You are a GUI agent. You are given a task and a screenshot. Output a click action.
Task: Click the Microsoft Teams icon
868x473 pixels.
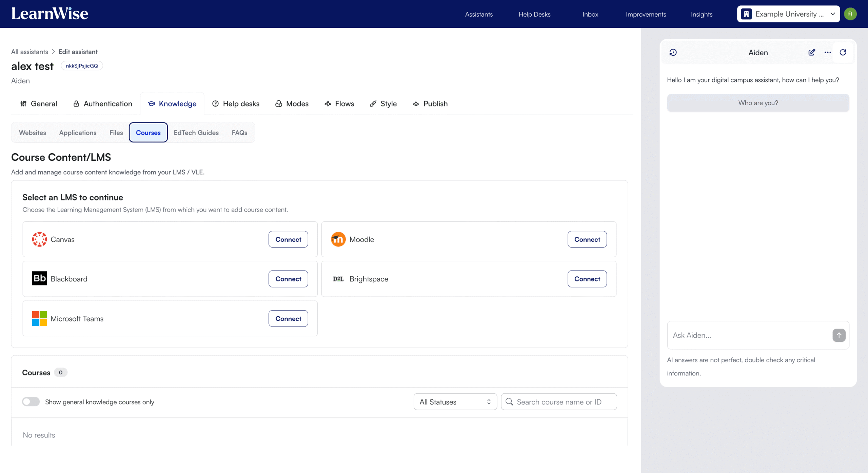pyautogui.click(x=39, y=318)
